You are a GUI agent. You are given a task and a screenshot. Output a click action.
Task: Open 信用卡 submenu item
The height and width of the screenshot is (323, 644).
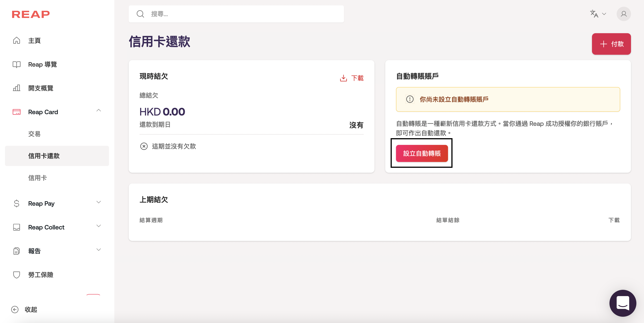37,178
